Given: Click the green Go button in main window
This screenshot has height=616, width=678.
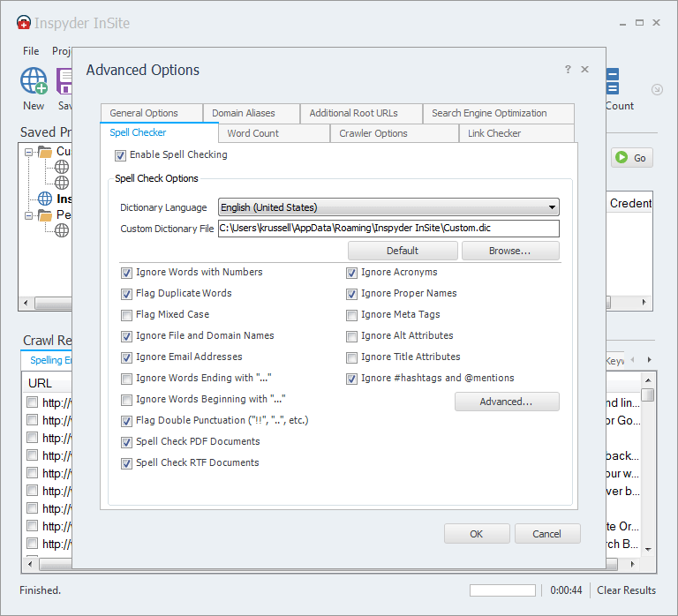Looking at the screenshot, I should click(631, 158).
